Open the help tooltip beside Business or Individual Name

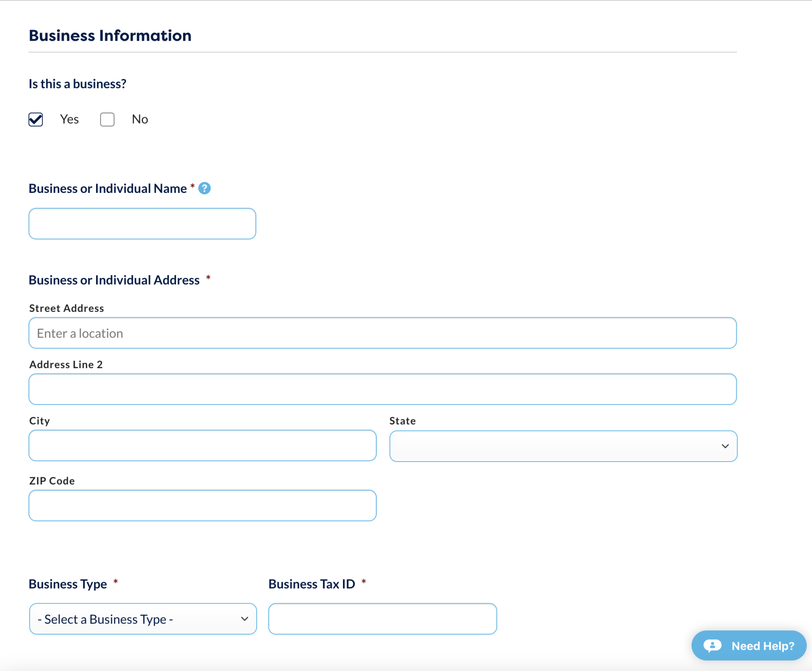[x=205, y=188]
